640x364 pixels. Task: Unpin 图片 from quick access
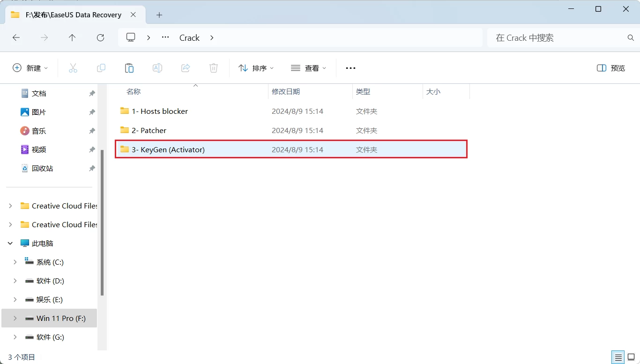click(x=92, y=112)
